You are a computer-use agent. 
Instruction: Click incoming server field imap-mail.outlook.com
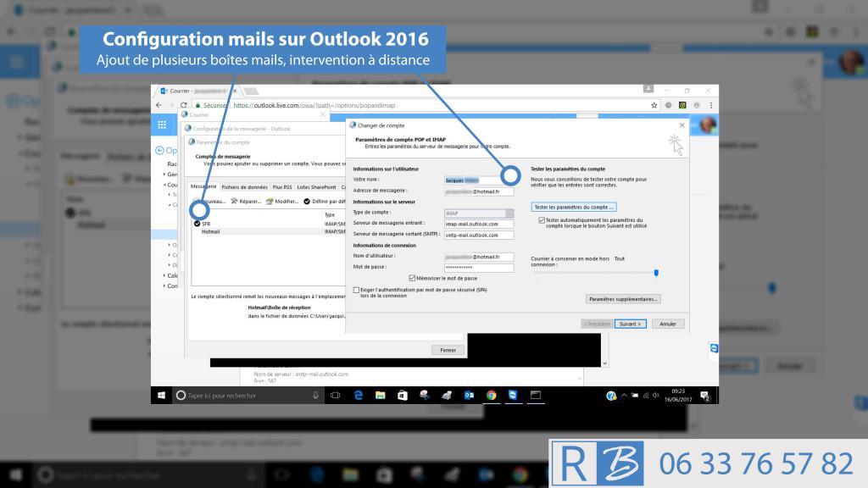pyautogui.click(x=479, y=224)
